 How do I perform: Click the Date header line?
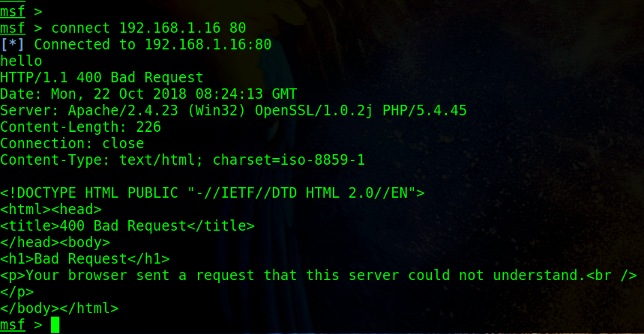pos(148,94)
